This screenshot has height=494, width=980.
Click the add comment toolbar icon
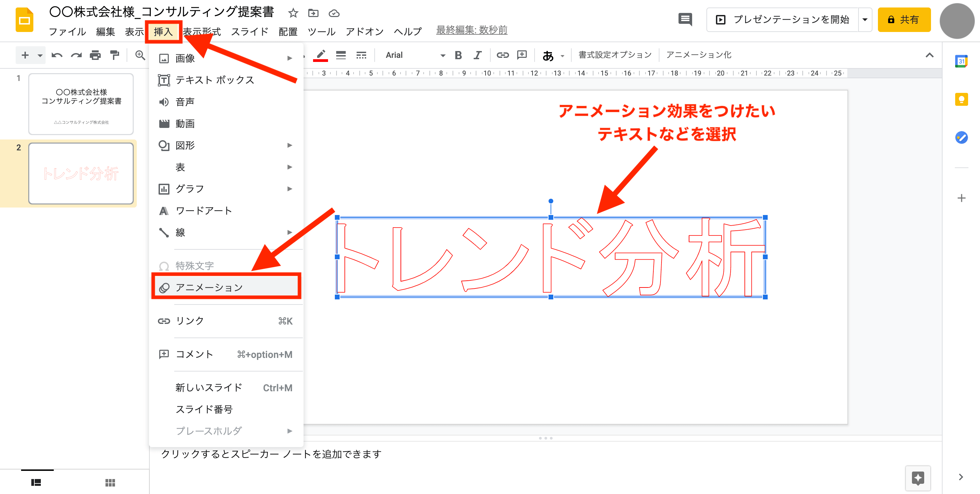coord(522,55)
